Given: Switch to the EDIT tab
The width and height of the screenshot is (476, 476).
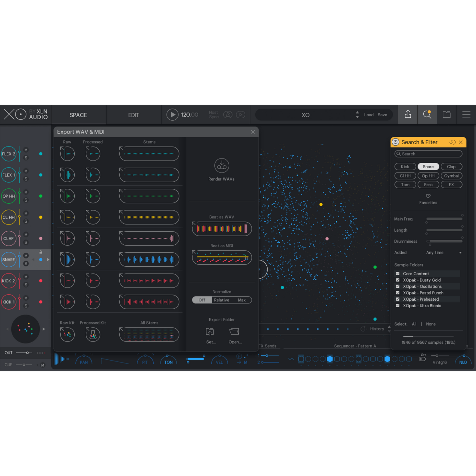Looking at the screenshot, I should (x=134, y=115).
